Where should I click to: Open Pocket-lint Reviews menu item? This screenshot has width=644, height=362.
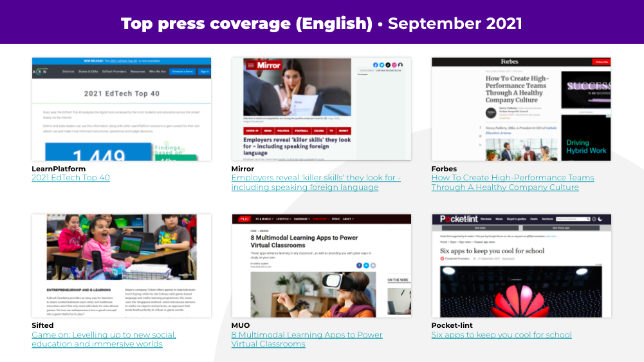[486, 219]
